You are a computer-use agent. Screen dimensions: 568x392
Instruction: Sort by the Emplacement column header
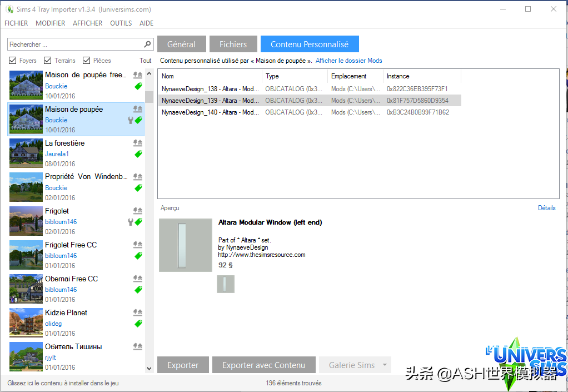click(x=355, y=76)
